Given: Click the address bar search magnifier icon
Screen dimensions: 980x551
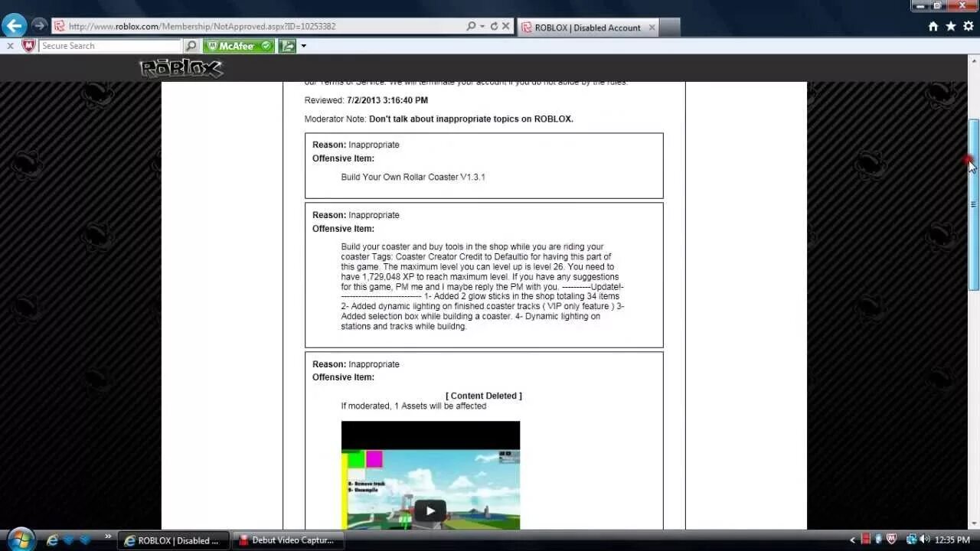Looking at the screenshot, I should (471, 26).
